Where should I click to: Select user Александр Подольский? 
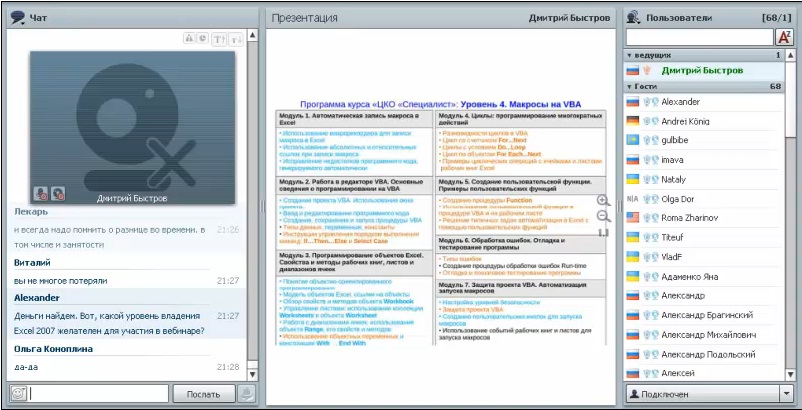click(x=704, y=354)
